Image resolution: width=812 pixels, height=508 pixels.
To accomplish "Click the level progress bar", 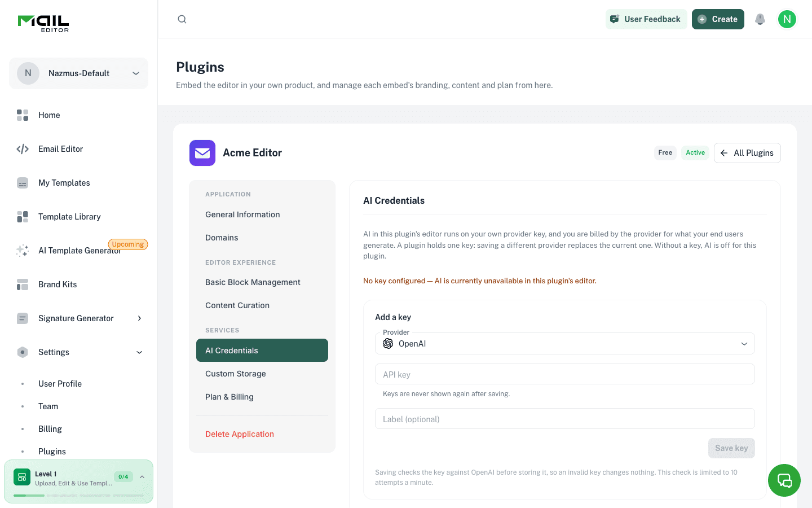I will (78, 496).
